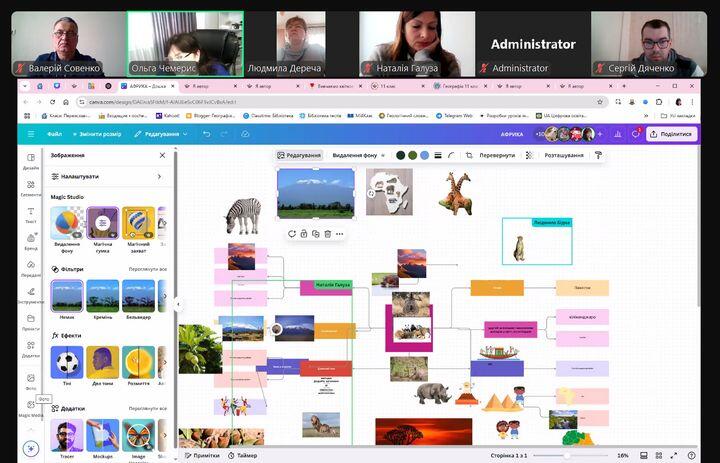Image resolution: width=720 pixels, height=463 pixels.
Task: Expand the Налаштувати adjustments section
Action: pyautogui.click(x=107, y=176)
